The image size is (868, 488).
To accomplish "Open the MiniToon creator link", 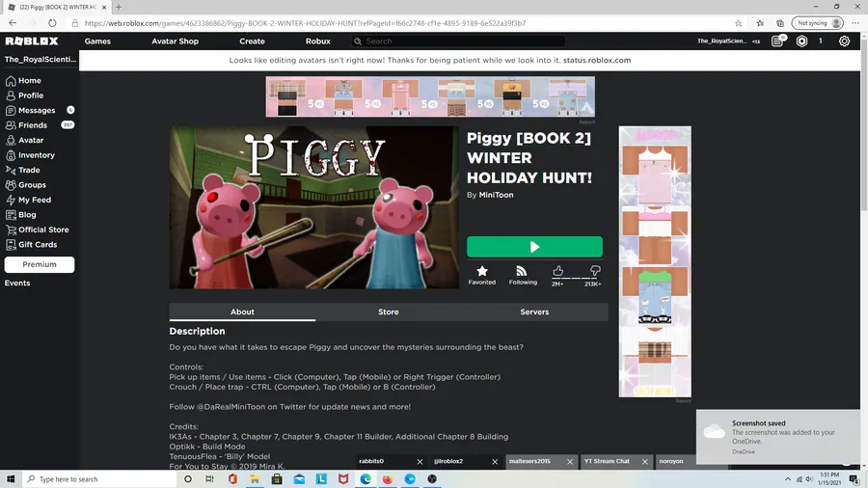I will pyautogui.click(x=496, y=195).
